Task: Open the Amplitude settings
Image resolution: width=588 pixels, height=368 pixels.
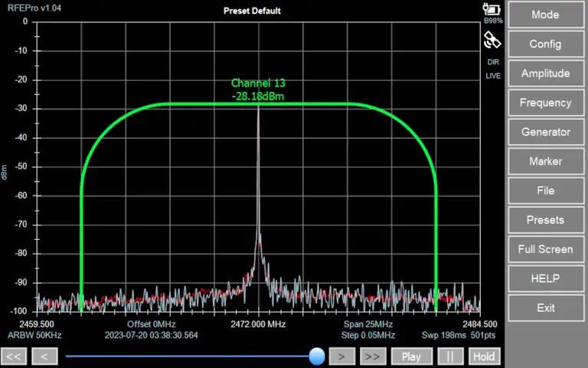Action: tap(545, 74)
